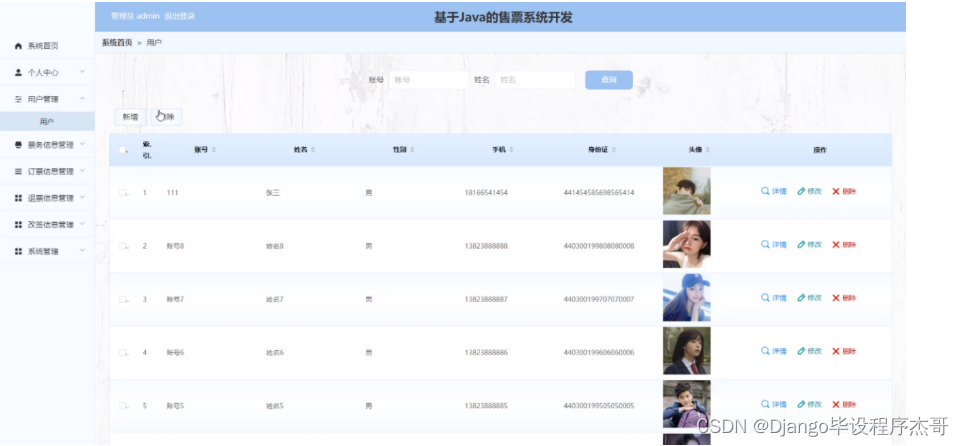Click 退出登录 logout link
The width and height of the screenshot is (964, 446).
pos(180,16)
